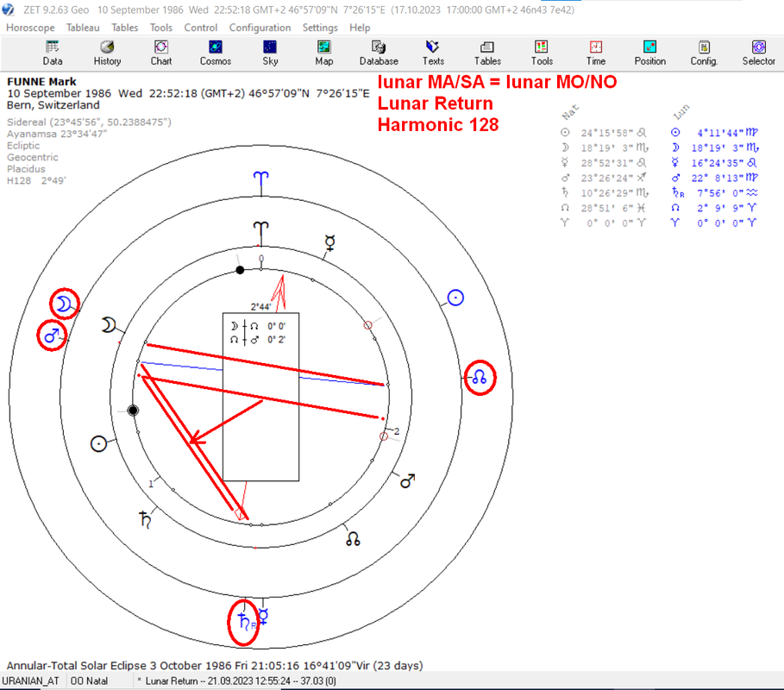784x690 pixels.
Task: Click the blue lunar Sun glyph on outer ring
Action: 455,298
